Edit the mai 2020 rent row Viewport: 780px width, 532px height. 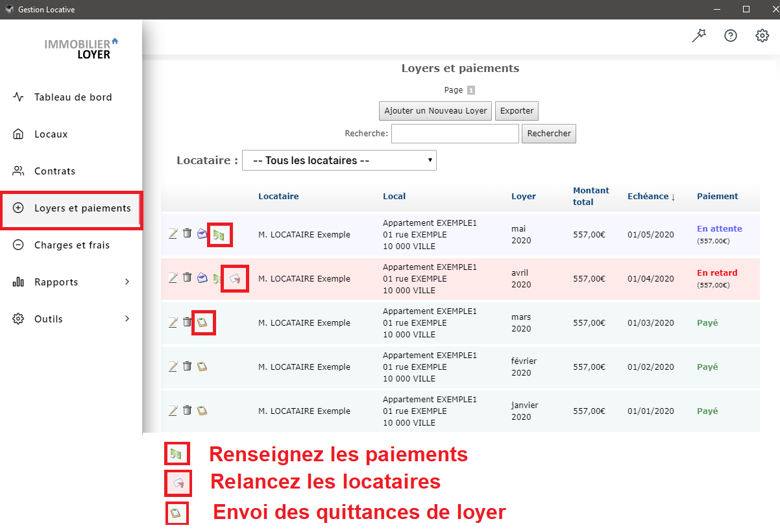coord(173,234)
